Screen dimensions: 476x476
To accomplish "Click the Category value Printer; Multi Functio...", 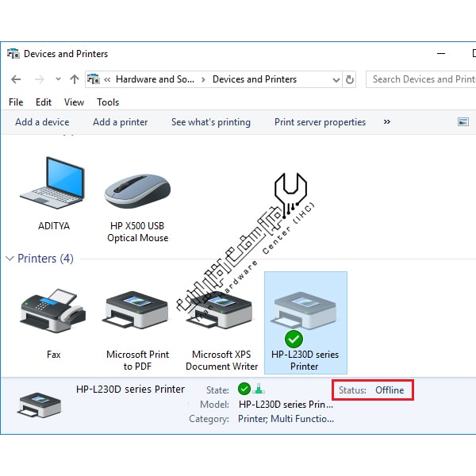I will pyautogui.click(x=286, y=419).
